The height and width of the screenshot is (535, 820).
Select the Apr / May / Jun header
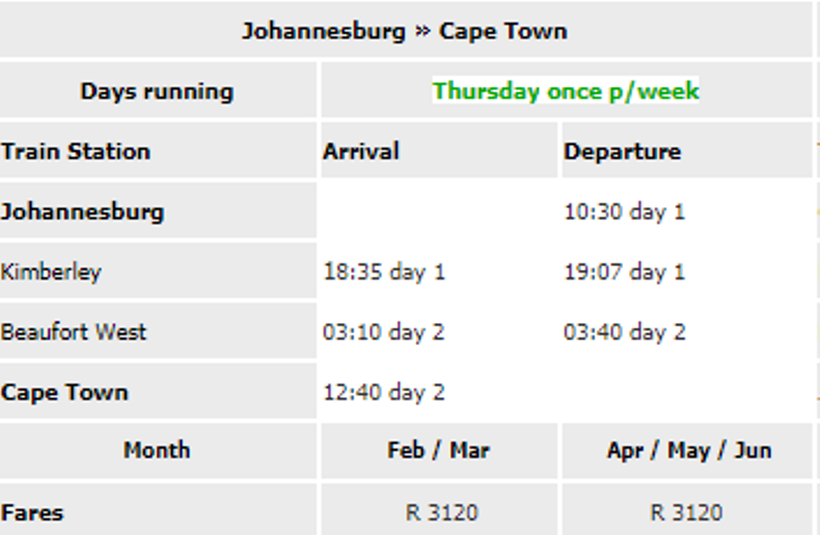[x=689, y=450]
